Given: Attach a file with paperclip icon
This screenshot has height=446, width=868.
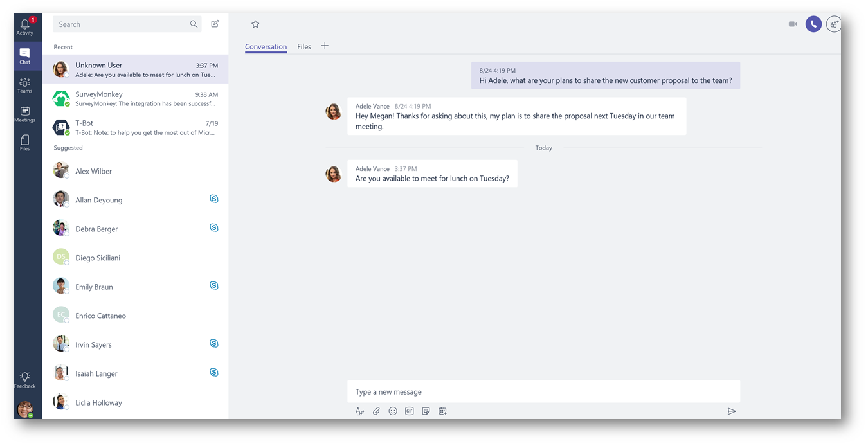Looking at the screenshot, I should pyautogui.click(x=376, y=411).
